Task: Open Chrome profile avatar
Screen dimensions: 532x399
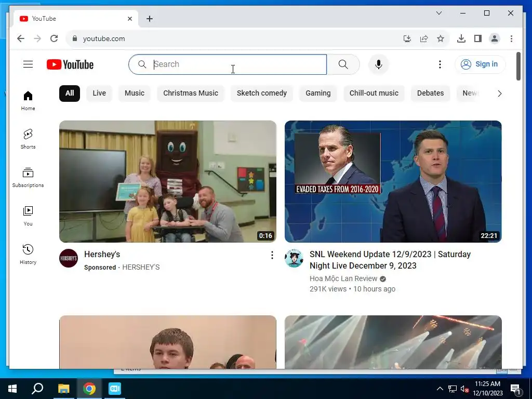Action: click(495, 38)
